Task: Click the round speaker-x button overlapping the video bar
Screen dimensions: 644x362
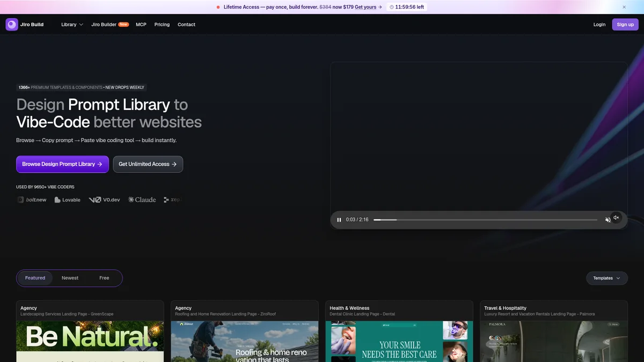Action: click(x=616, y=218)
